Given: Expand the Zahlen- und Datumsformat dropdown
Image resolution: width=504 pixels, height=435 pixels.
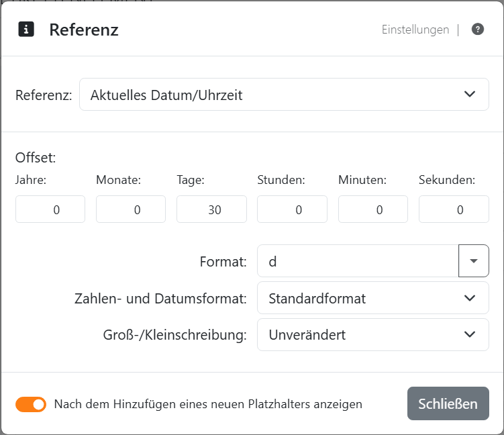Looking at the screenshot, I should (373, 298).
